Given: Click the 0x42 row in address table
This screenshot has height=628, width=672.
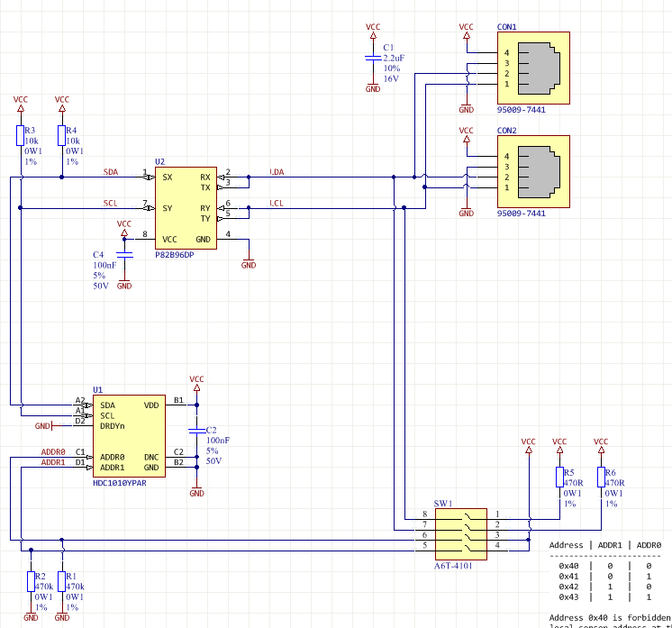Looking at the screenshot, I should click(x=605, y=587).
